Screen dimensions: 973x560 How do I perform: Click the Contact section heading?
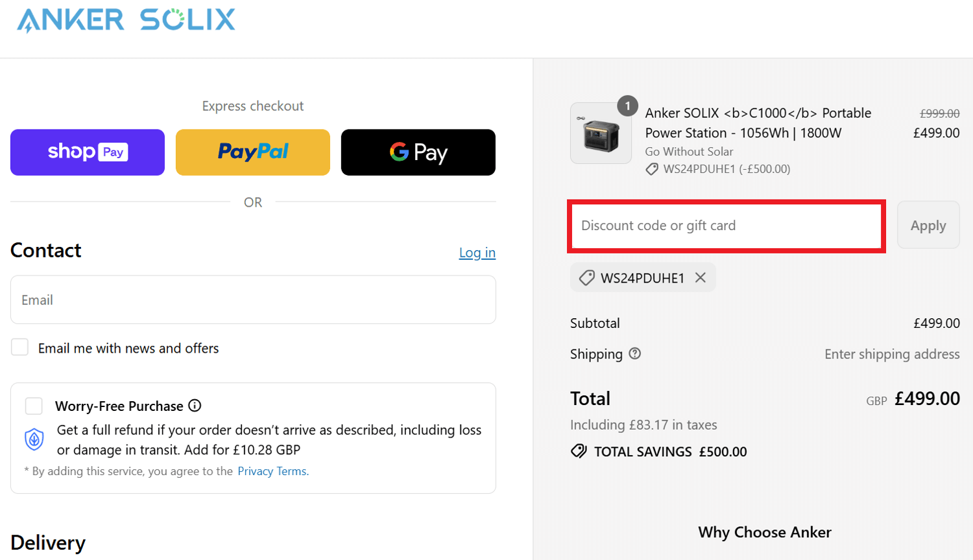tap(46, 250)
